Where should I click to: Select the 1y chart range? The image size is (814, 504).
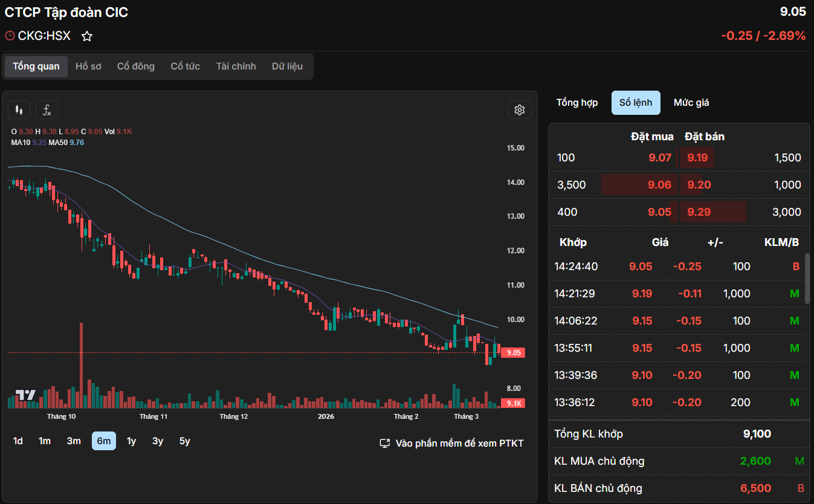coord(131,441)
